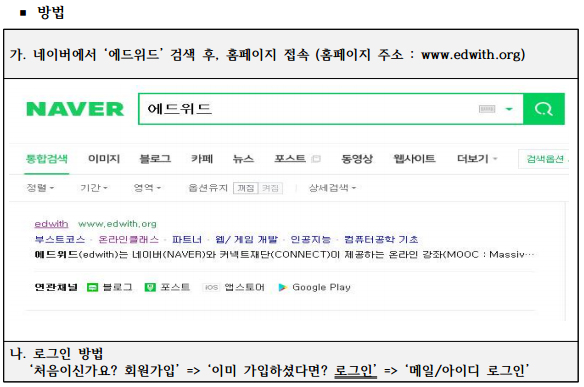
Task: Open the 포스트 related channel link
Action: (175, 287)
